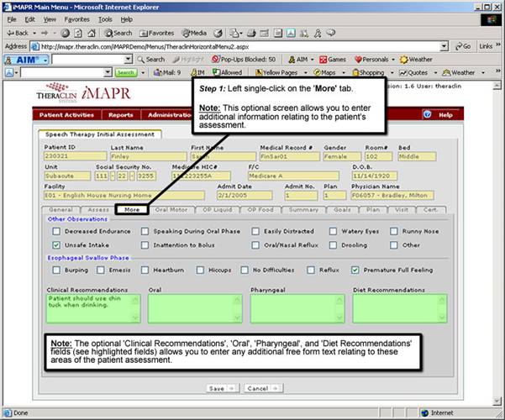Click the Links toolbar label
Screen dimensions: 505x420
[x=486, y=46]
